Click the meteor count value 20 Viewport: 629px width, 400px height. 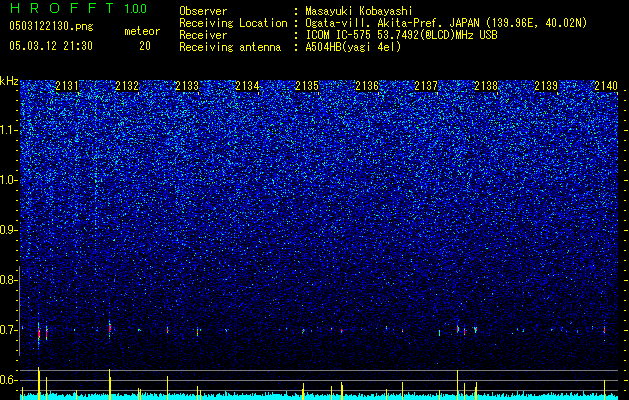click(x=145, y=46)
